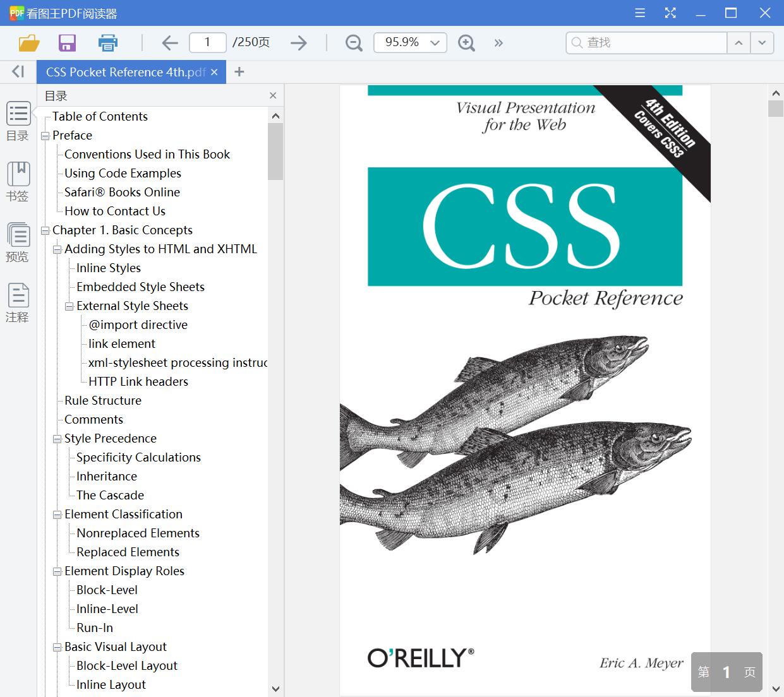Viewport: 784px width, 697px height.
Task: Collapse the sidebar with the left arrow toggle
Action: [18, 72]
